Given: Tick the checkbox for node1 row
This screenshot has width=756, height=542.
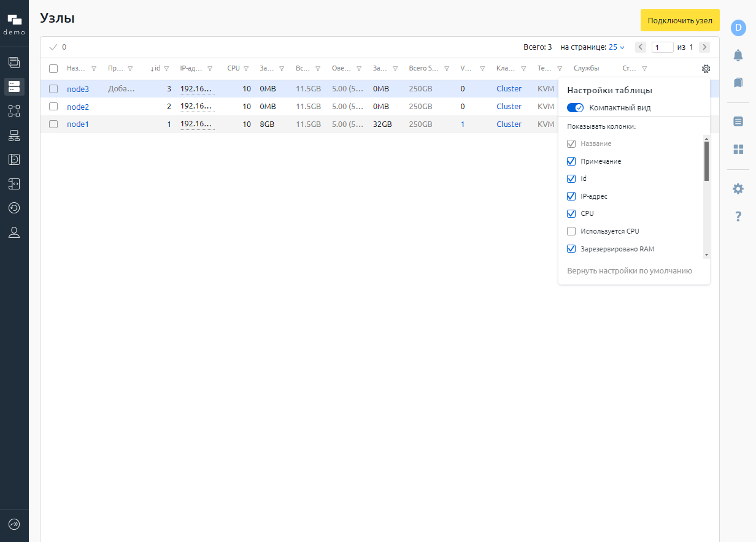Looking at the screenshot, I should [x=53, y=124].
